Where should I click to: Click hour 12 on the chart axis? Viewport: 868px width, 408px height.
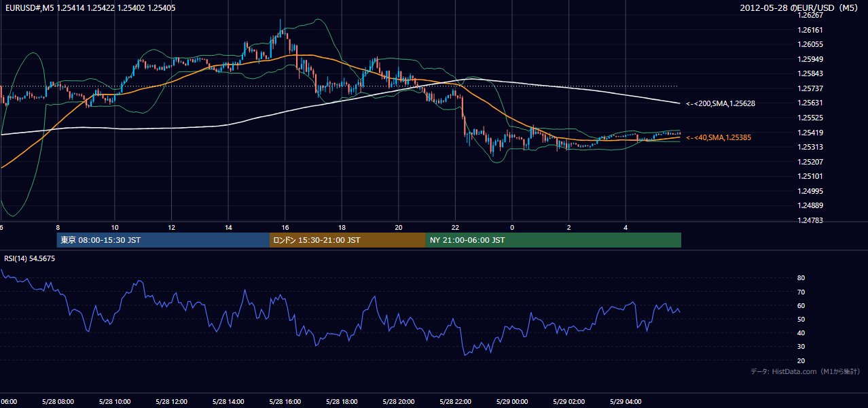[172, 227]
